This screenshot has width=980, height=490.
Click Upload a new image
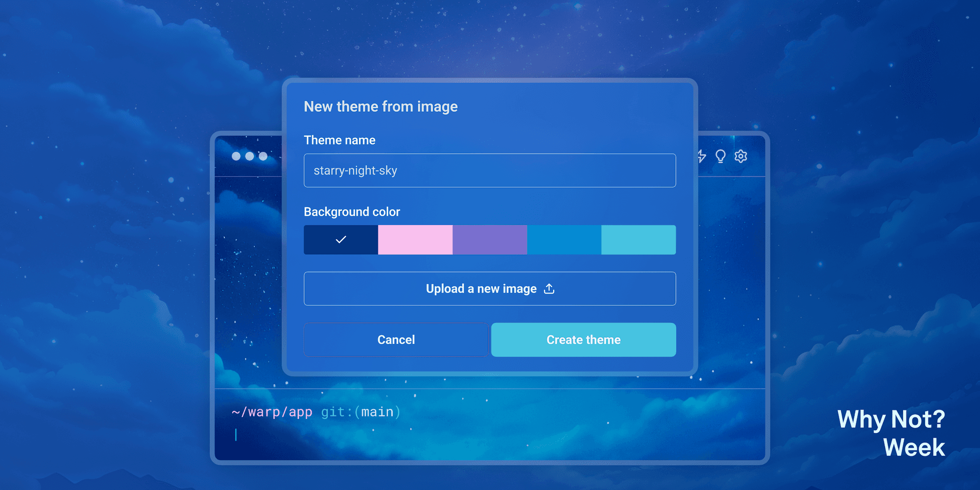click(x=490, y=289)
